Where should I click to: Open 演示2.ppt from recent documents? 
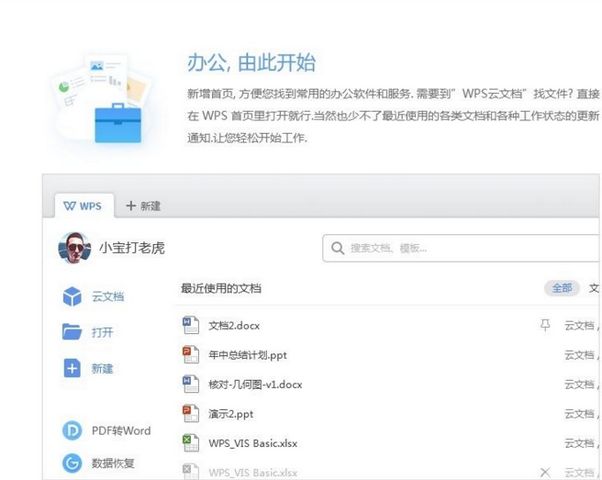coord(233,413)
